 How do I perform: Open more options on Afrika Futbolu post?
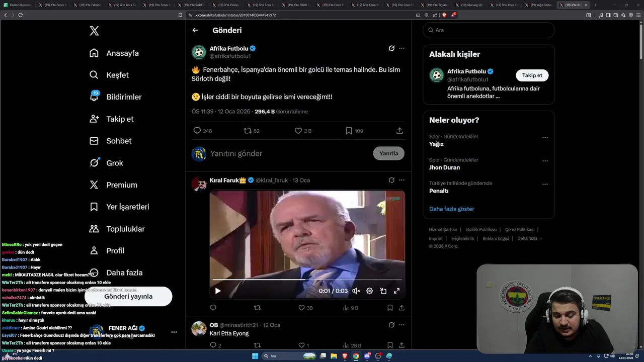(x=401, y=48)
